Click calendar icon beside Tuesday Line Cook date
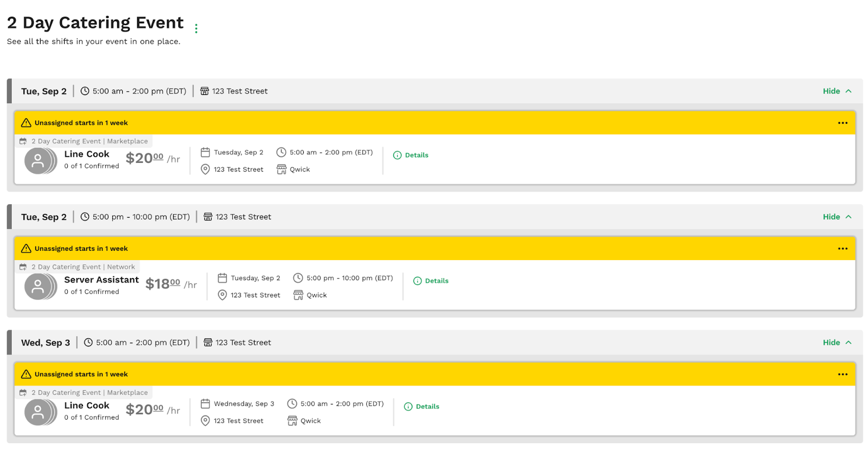 point(205,153)
